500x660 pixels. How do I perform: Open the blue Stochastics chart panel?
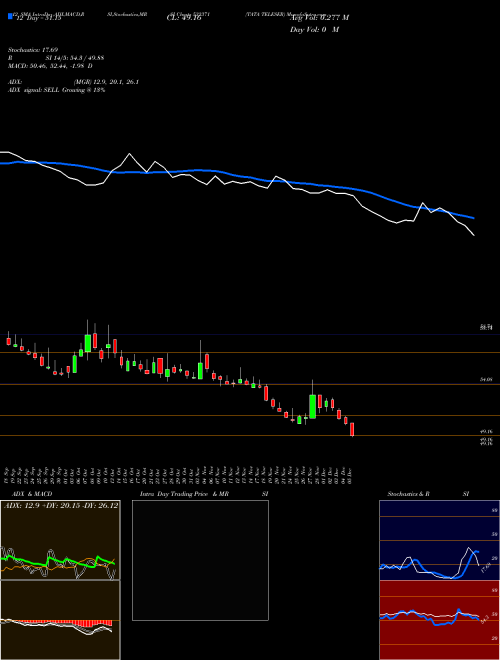tap(439, 540)
